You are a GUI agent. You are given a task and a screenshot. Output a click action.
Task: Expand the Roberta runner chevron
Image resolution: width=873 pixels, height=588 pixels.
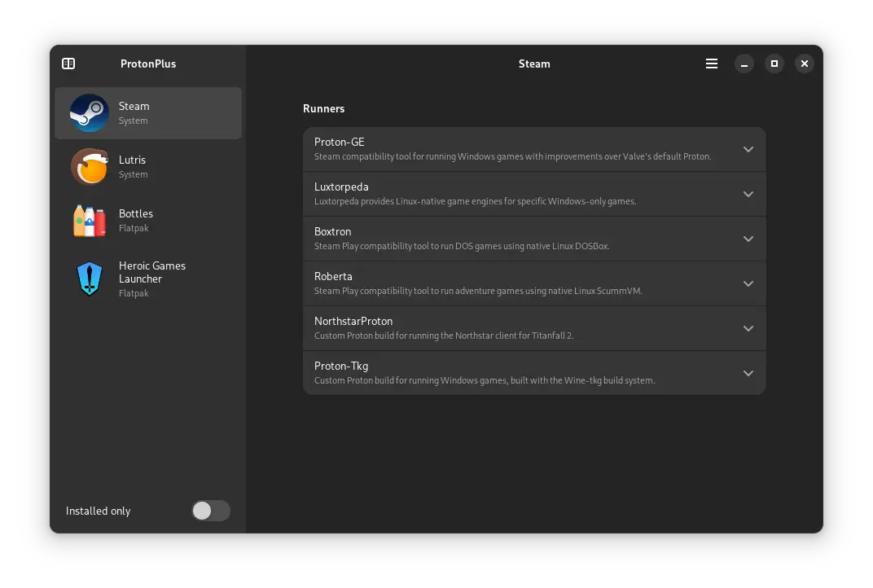pyautogui.click(x=748, y=283)
